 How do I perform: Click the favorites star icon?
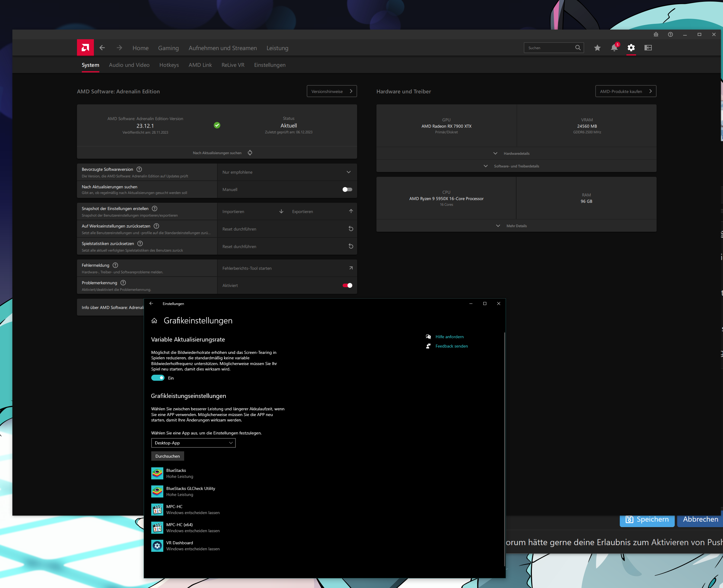click(x=597, y=48)
